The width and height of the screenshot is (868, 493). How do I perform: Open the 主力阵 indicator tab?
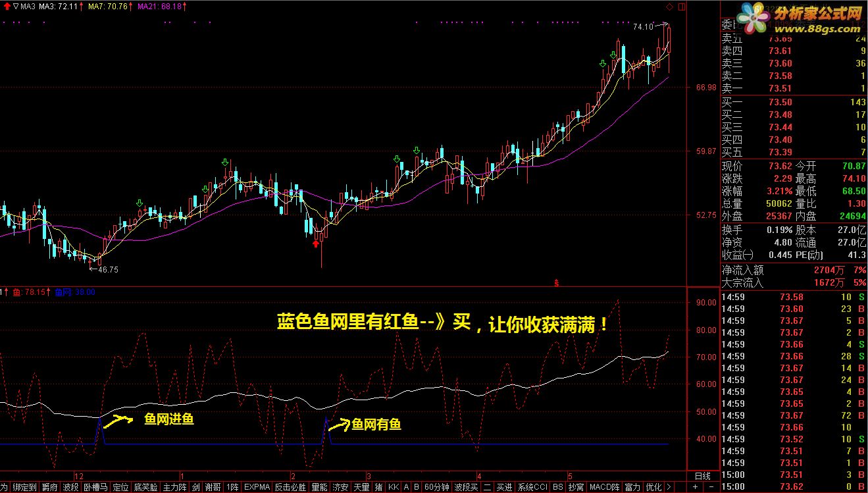174,487
